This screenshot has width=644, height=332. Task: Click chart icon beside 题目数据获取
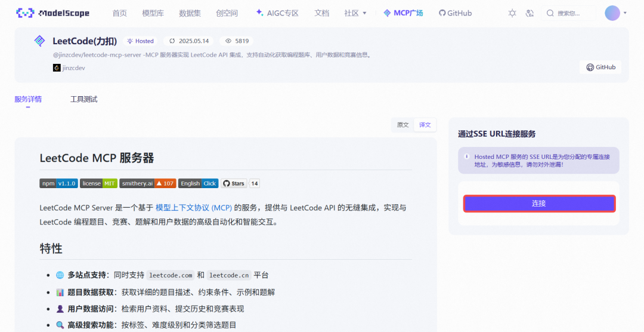click(60, 293)
